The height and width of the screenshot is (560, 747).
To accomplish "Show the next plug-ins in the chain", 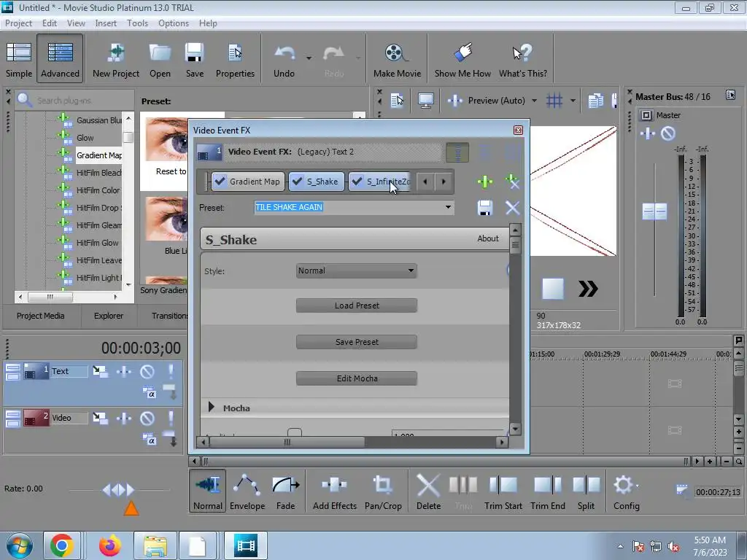I will click(444, 182).
